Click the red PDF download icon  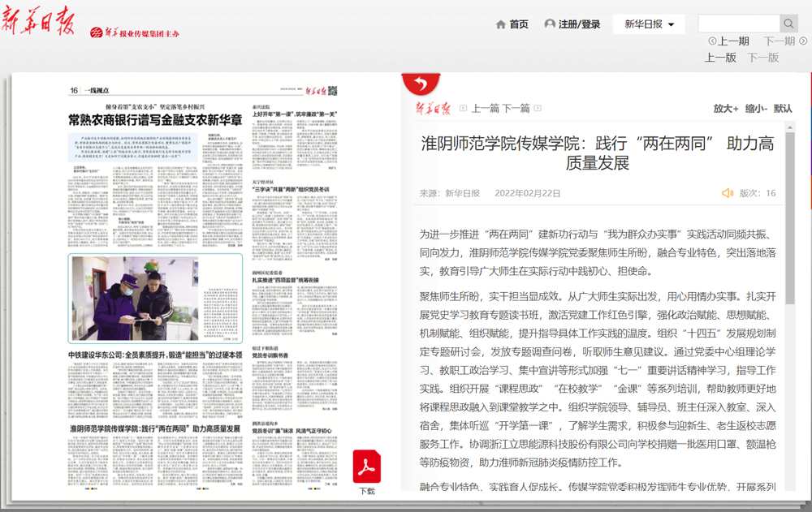[x=367, y=467]
